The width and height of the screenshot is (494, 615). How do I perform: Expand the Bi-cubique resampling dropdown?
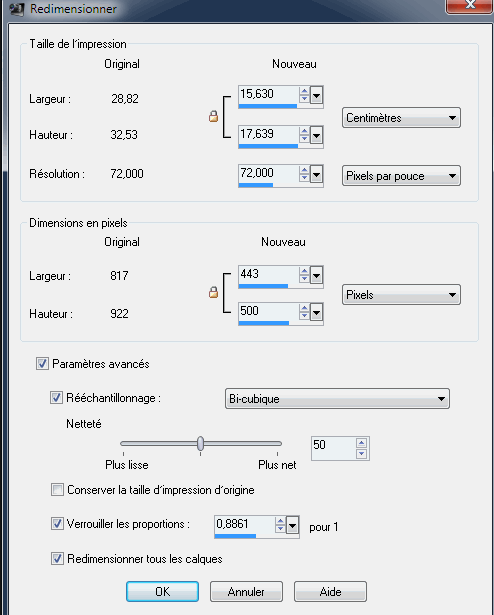pos(337,399)
